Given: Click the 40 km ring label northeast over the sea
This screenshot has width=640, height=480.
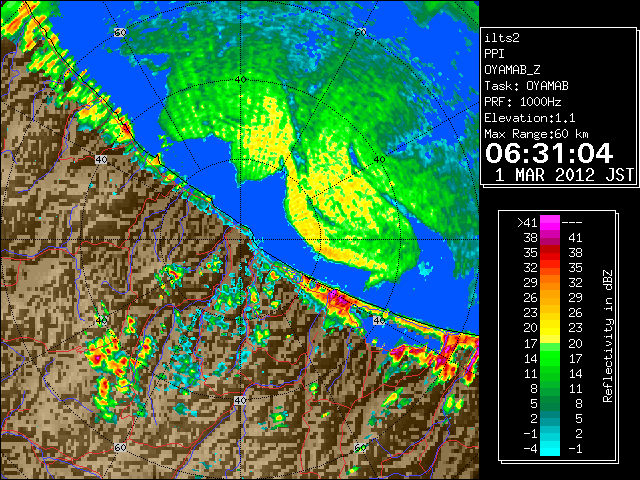Looking at the screenshot, I should point(380,160).
